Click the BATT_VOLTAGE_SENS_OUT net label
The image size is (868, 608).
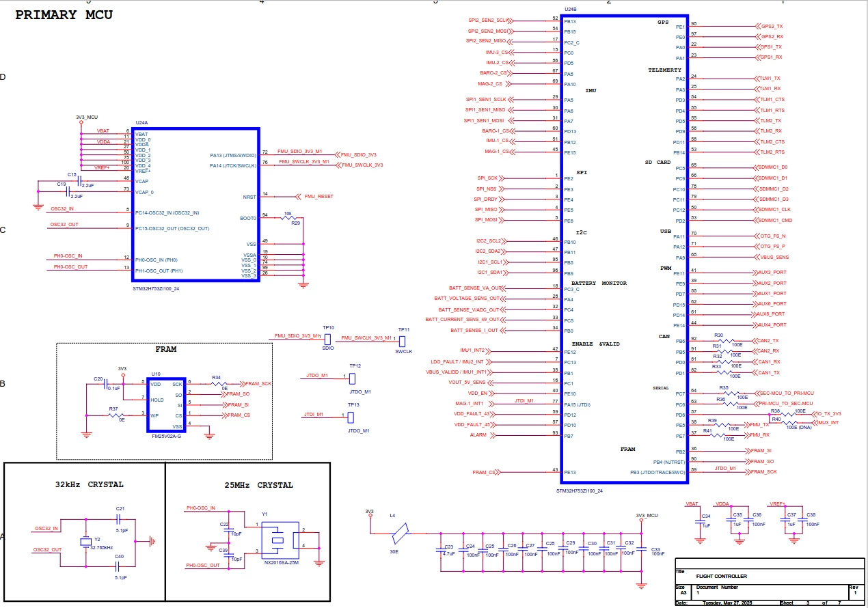point(467,299)
